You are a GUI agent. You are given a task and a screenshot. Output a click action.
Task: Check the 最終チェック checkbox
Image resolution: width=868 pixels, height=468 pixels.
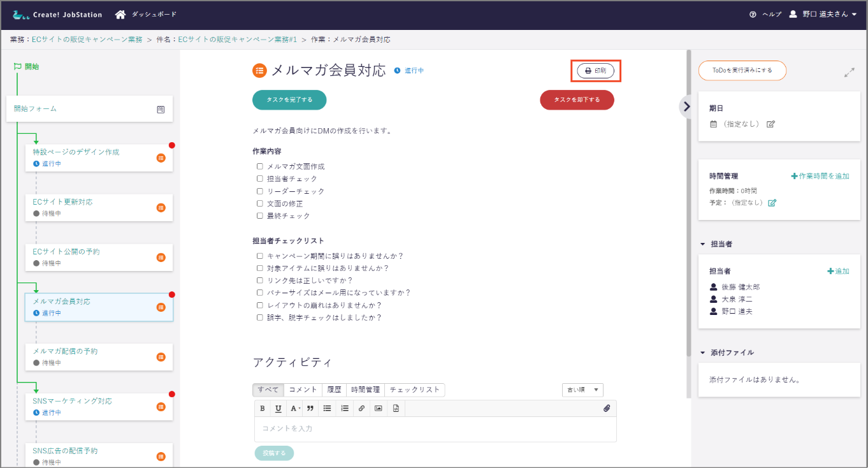(x=260, y=216)
